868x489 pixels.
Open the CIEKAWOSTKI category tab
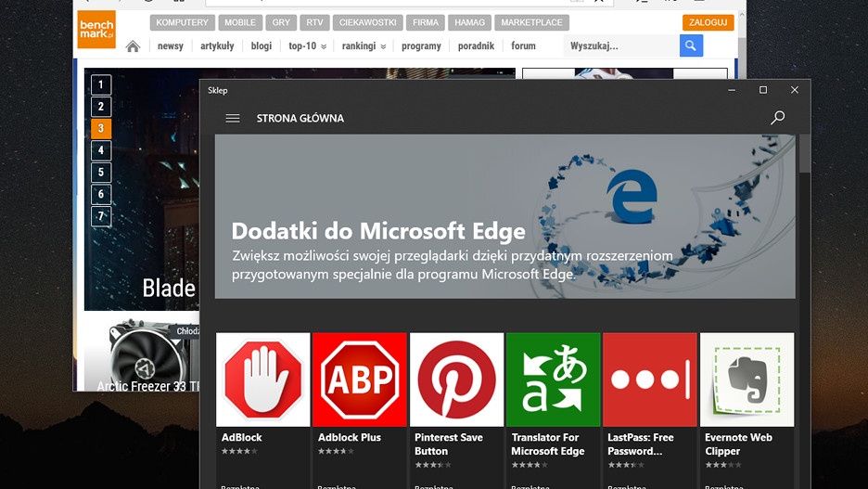[x=367, y=22]
